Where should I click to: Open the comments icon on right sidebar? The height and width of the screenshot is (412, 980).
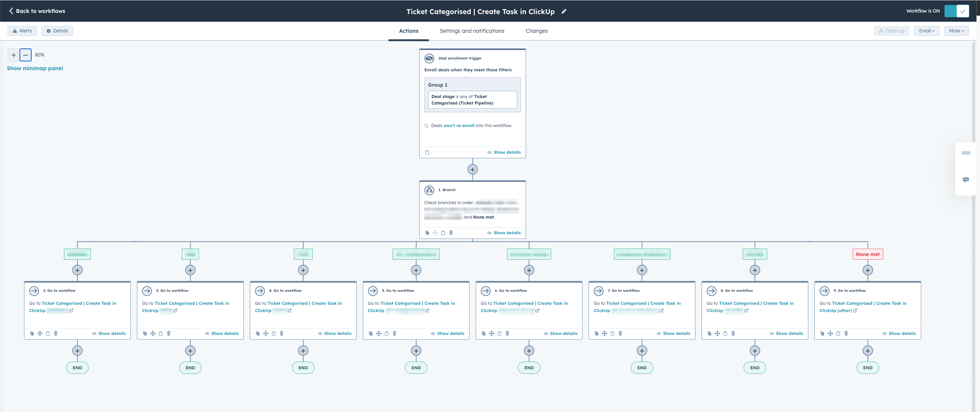pyautogui.click(x=966, y=180)
